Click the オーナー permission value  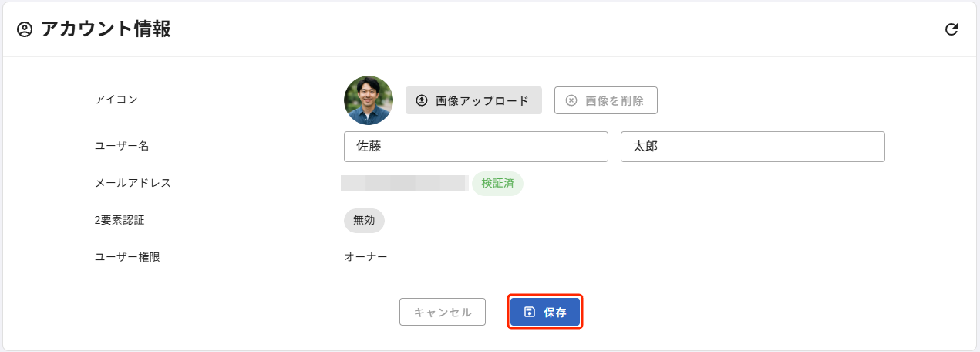coord(365,257)
